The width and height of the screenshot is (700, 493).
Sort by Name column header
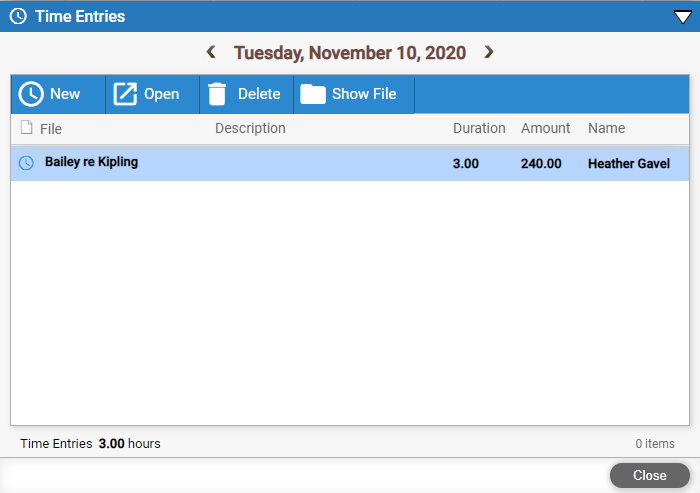606,128
